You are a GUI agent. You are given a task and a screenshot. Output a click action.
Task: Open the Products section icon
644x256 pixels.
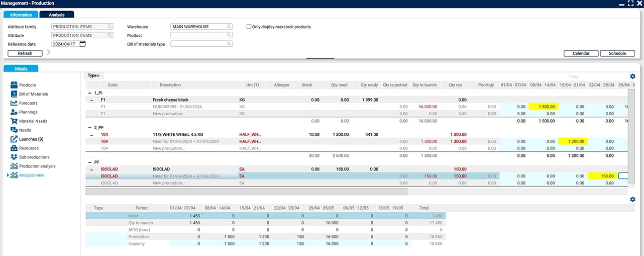point(14,85)
